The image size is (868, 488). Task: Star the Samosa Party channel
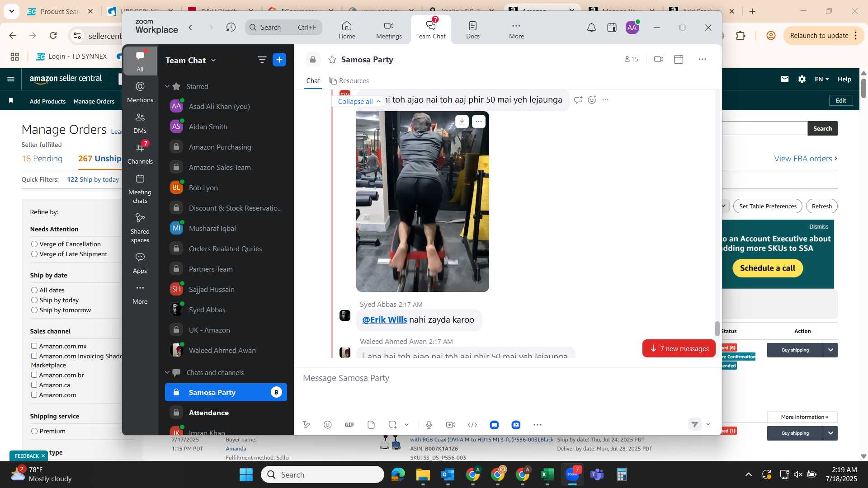[x=332, y=60]
